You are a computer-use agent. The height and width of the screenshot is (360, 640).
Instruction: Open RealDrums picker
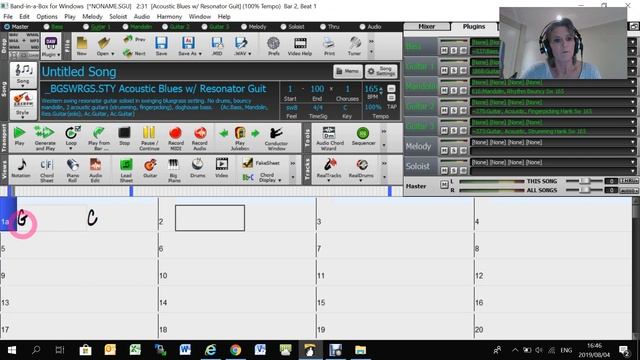pos(361,169)
